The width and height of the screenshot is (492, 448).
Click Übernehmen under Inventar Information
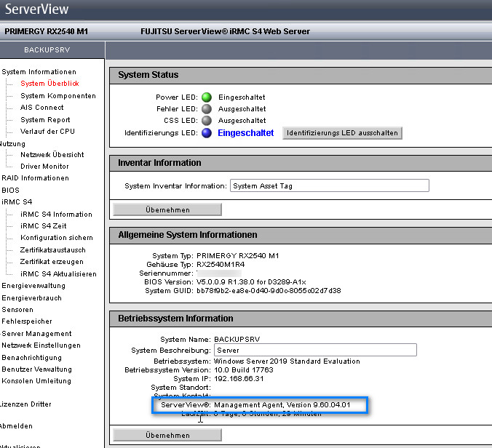(167, 209)
